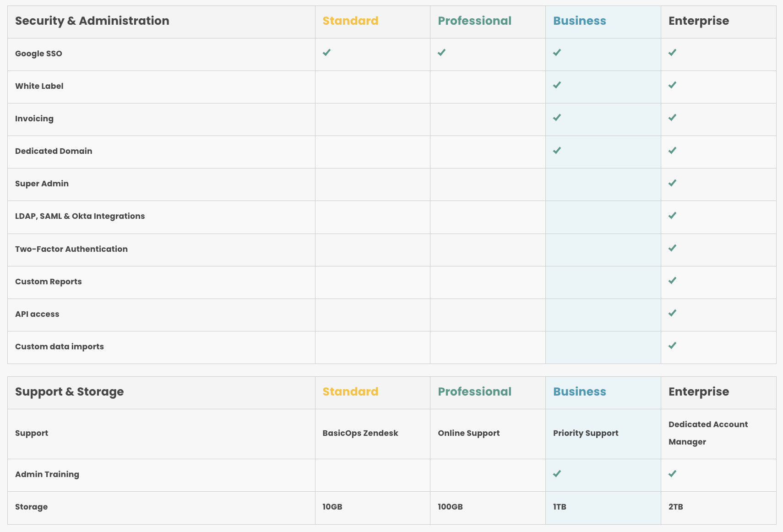The width and height of the screenshot is (783, 532).
Task: Click the Admin Training checkmark under Business
Action: 557,474
